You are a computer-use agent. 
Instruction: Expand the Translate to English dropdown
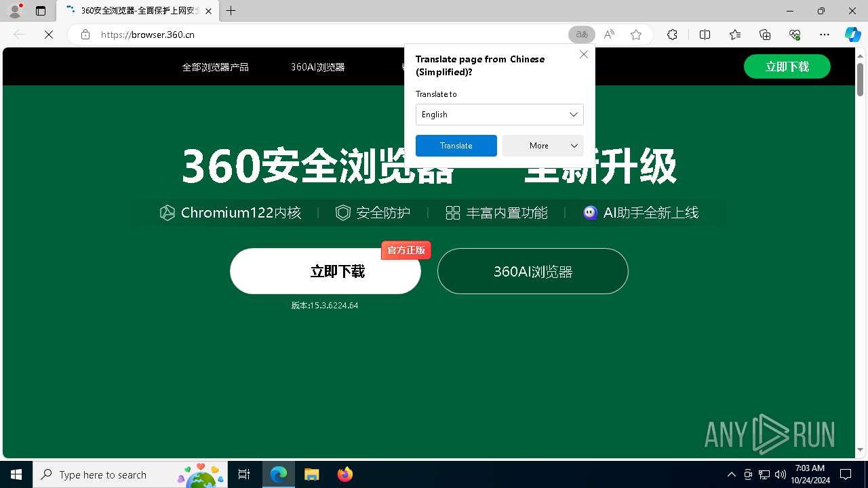500,115
